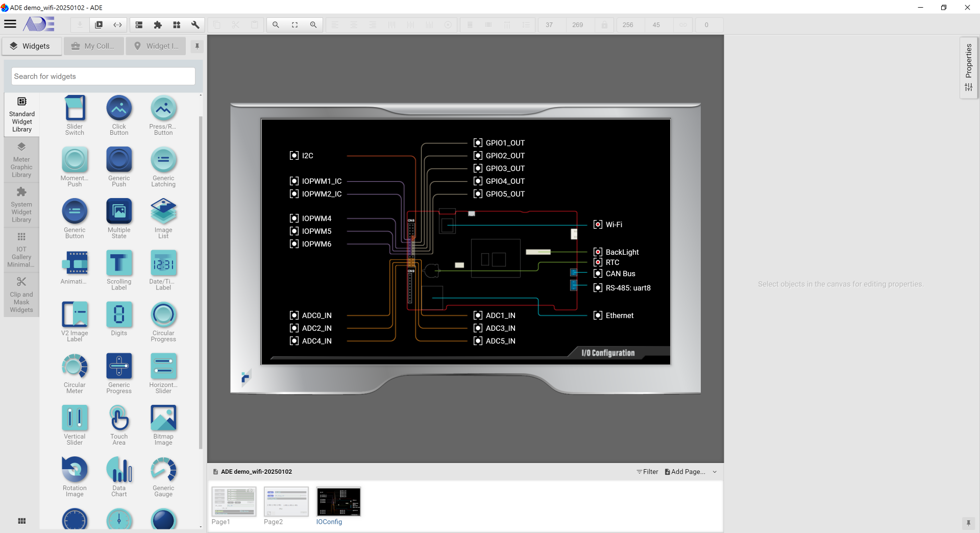The image size is (980, 533).
Task: Pin the widgets panel
Action: pyautogui.click(x=197, y=46)
